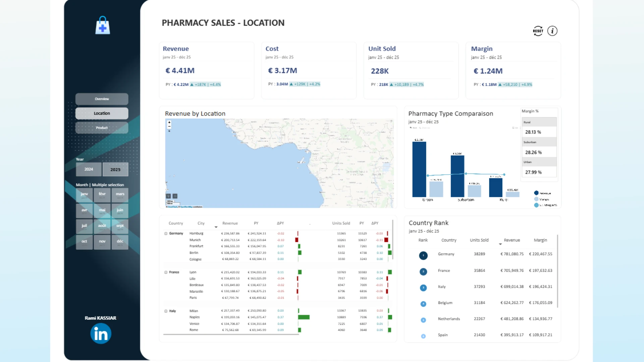The image size is (644, 362).
Task: Zoom in on the map with plus
Action: pyautogui.click(x=169, y=122)
